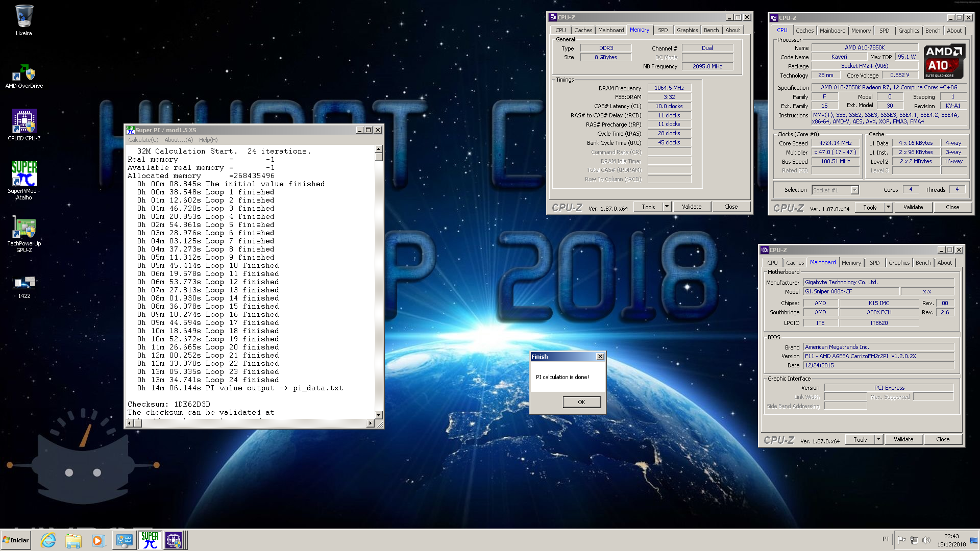980x551 pixels.
Task: Open the control panel taskbar icon
Action: coord(124,540)
